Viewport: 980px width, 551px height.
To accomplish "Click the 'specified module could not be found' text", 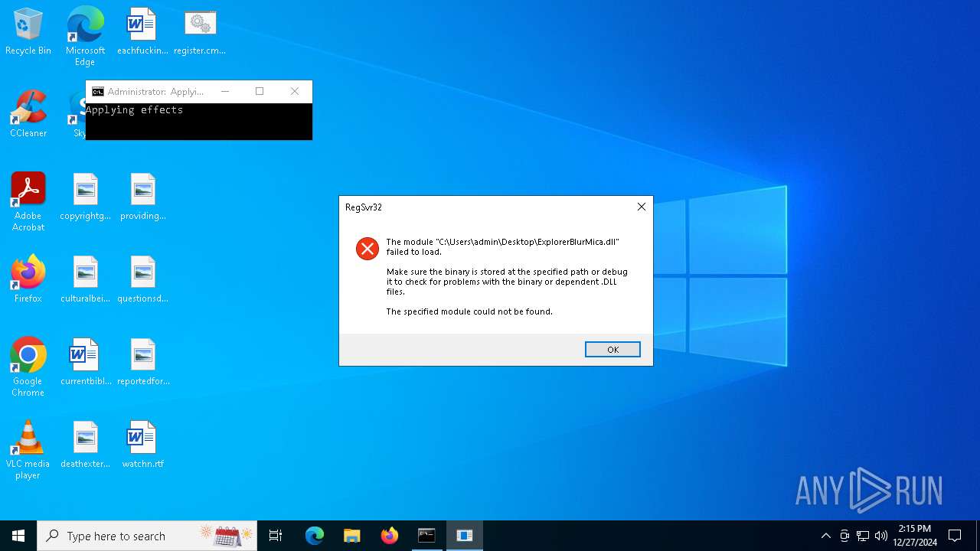I will [x=469, y=311].
